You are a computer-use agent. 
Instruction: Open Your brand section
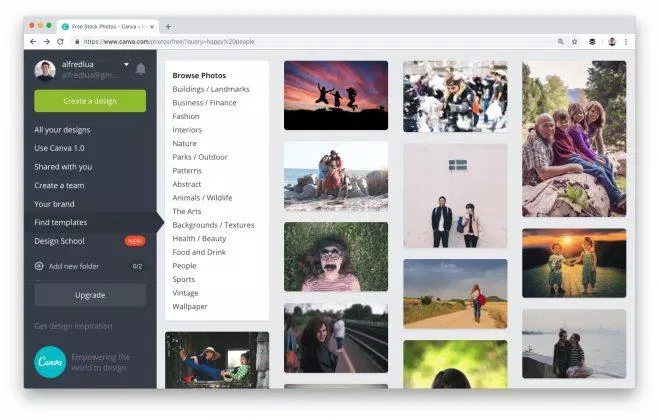[54, 204]
